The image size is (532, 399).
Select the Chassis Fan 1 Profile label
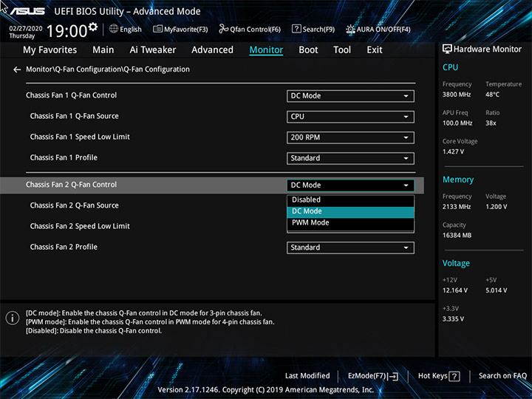click(x=64, y=157)
